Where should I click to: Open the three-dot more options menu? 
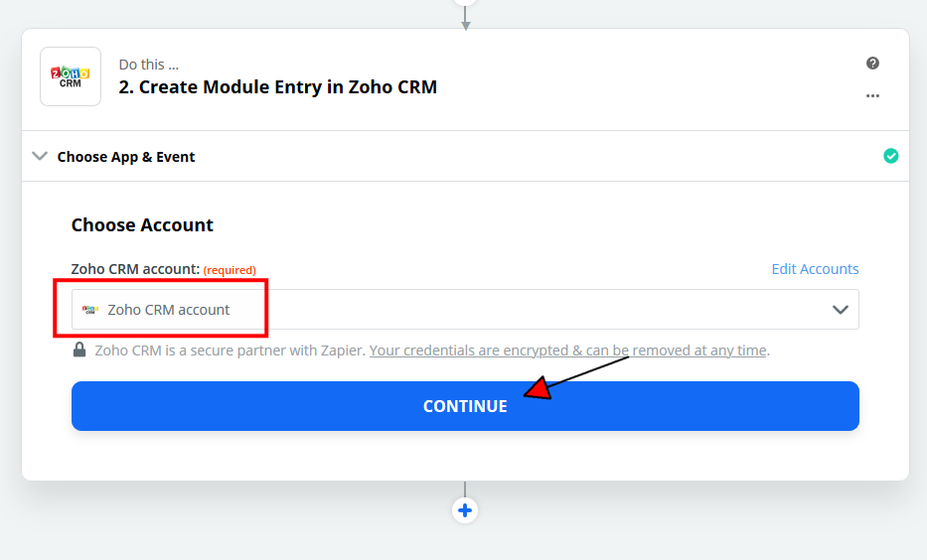(x=872, y=96)
